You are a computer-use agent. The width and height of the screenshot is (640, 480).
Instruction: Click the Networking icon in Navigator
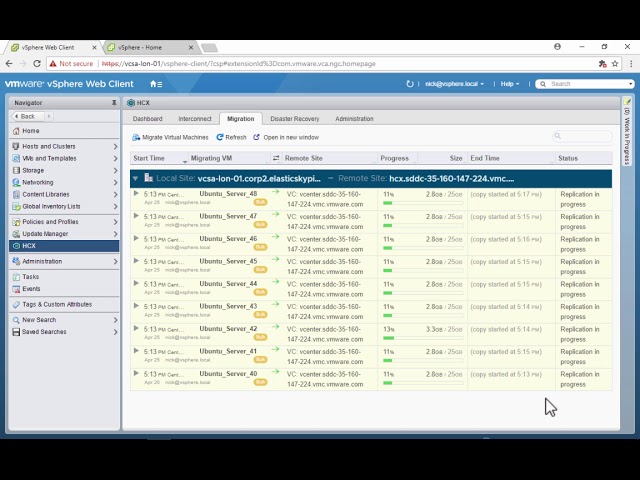(16, 182)
